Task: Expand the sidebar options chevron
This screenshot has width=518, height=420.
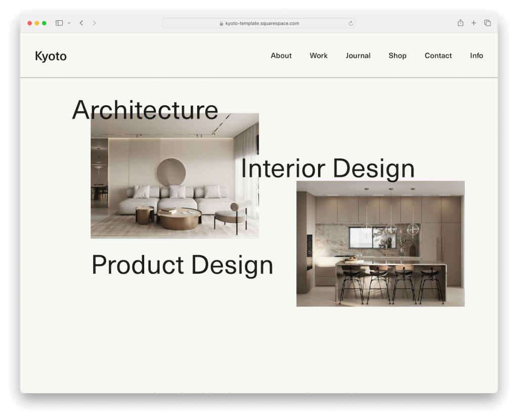Action: (x=69, y=23)
